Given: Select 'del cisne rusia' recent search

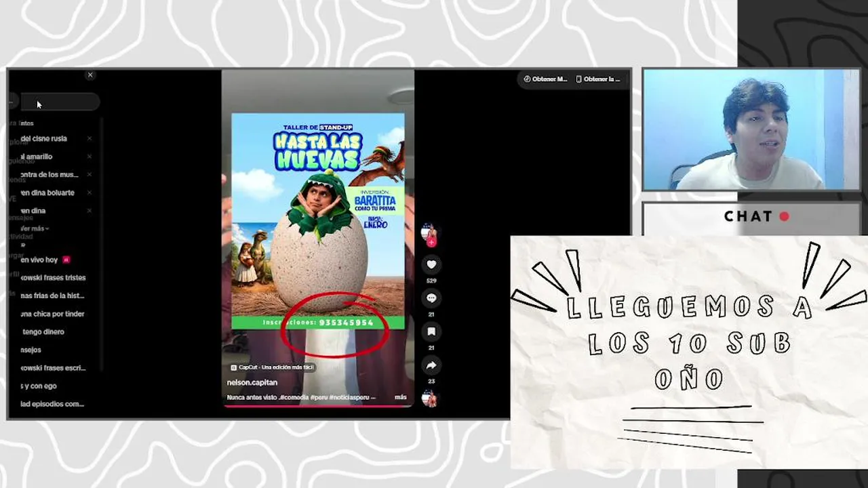Looking at the screenshot, I should [x=43, y=138].
